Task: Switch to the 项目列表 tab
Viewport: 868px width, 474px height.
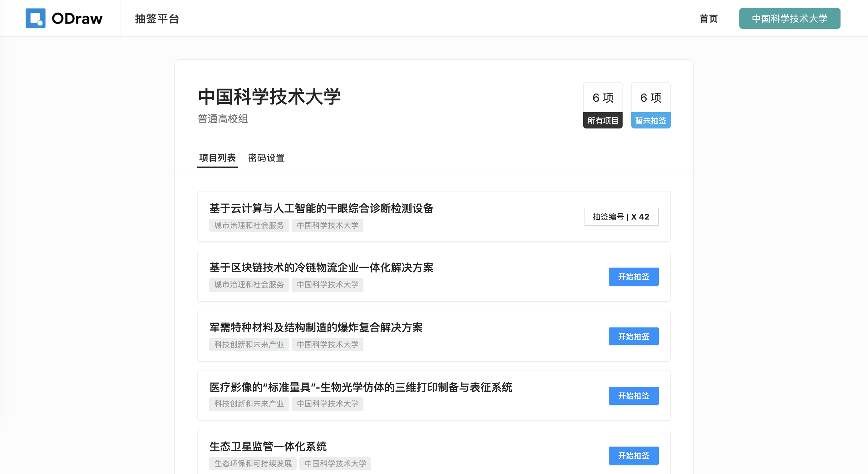Action: point(217,157)
